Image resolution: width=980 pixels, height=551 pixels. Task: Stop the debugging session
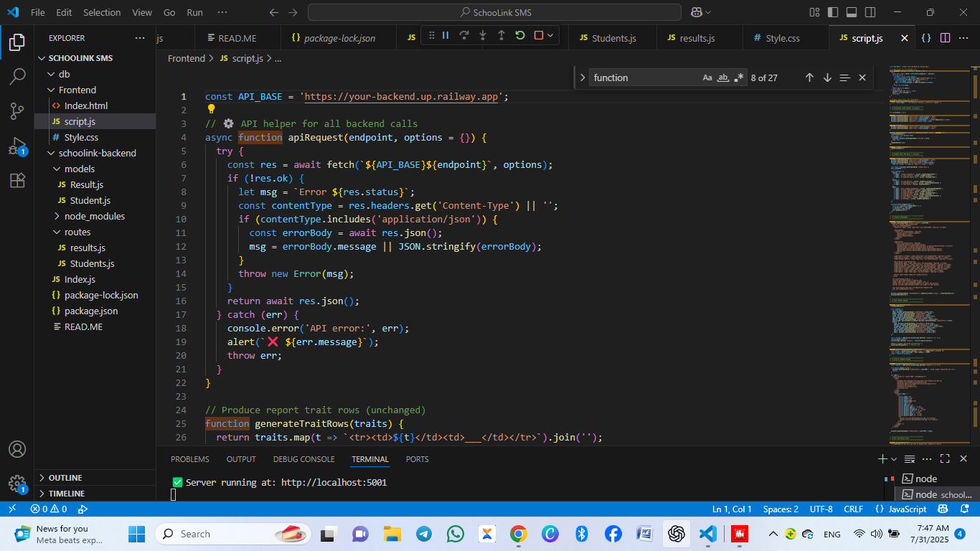[539, 35]
